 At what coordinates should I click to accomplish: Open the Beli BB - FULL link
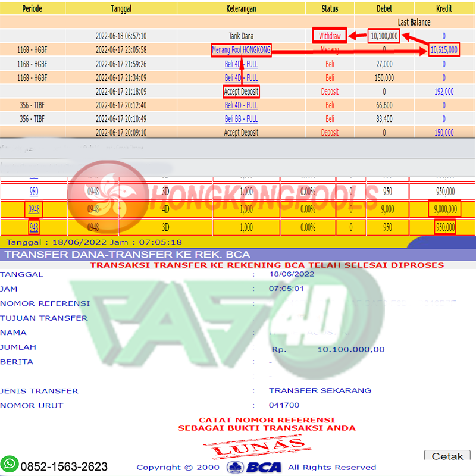click(241, 119)
